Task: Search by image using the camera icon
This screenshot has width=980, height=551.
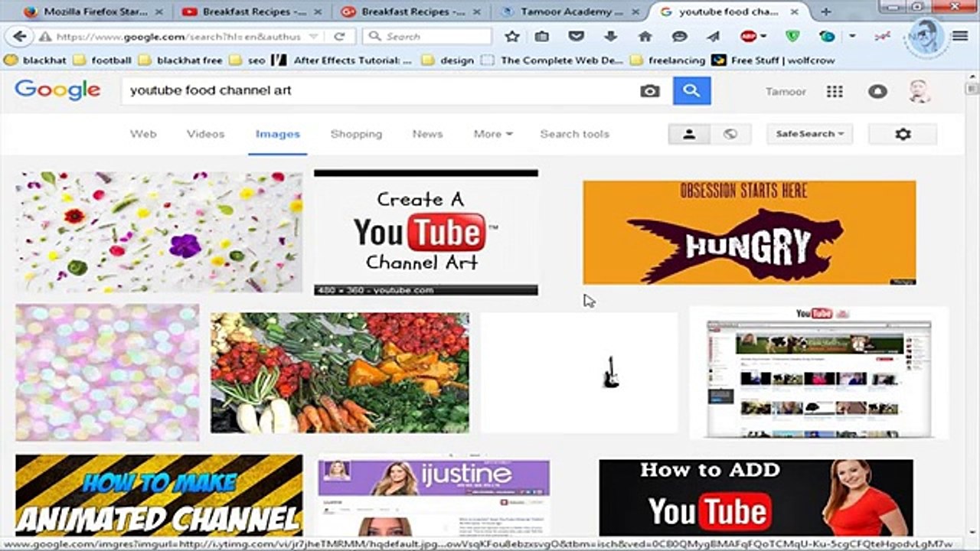Action: click(x=649, y=91)
